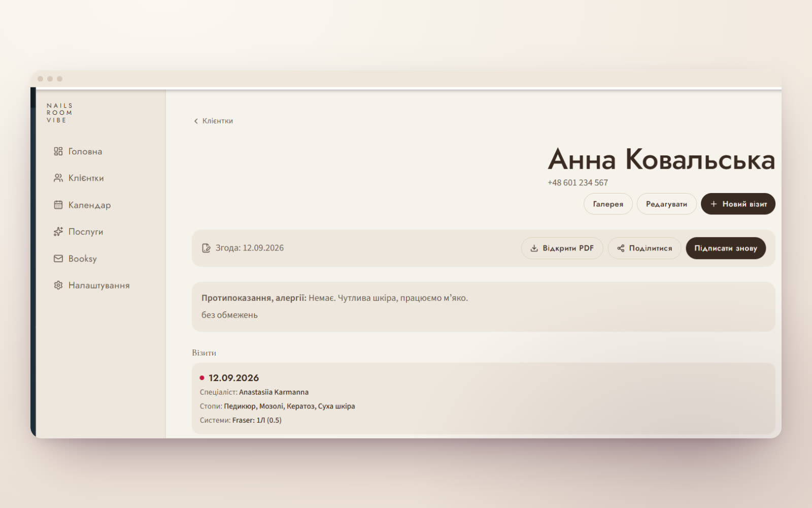This screenshot has width=812, height=508.
Task: Open the visit card dated 12.09.2026
Action: coord(483,398)
